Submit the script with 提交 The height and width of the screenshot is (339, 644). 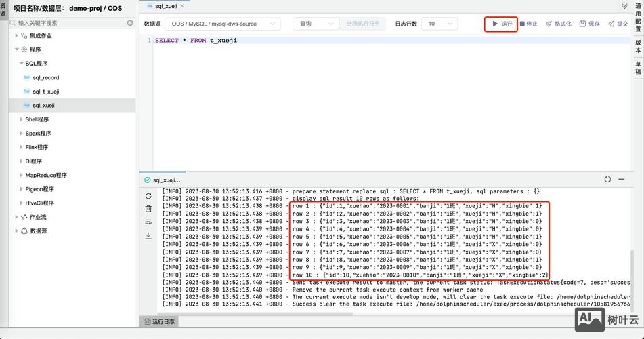coord(618,24)
